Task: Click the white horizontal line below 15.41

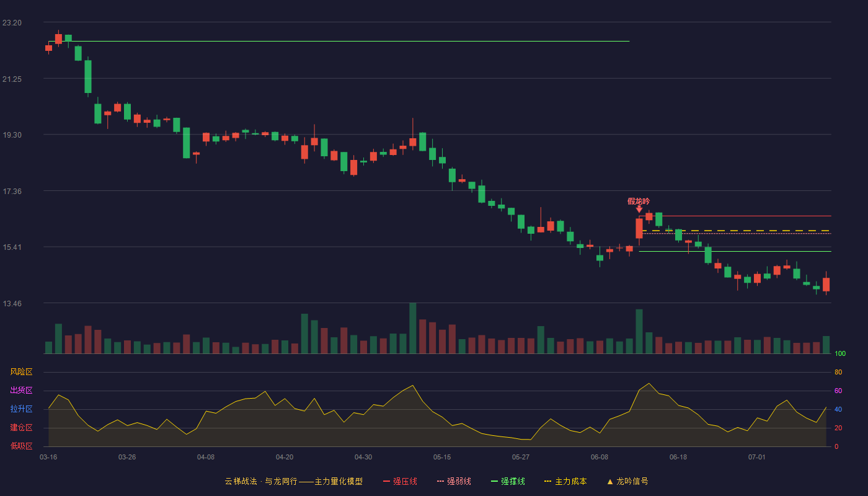Action: click(x=735, y=251)
